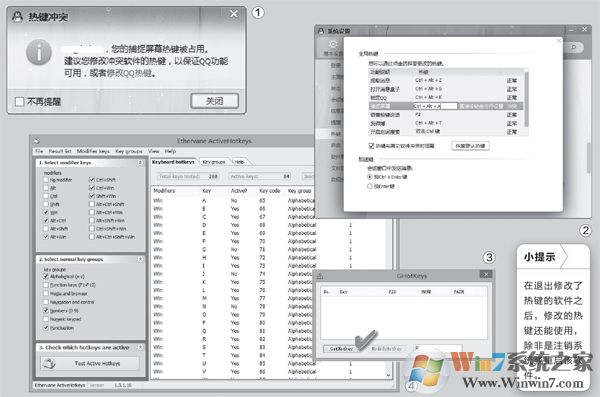Viewport: 600px width, 397px height.
Task: Click the Total keys tested field
Action: pyautogui.click(x=188, y=176)
